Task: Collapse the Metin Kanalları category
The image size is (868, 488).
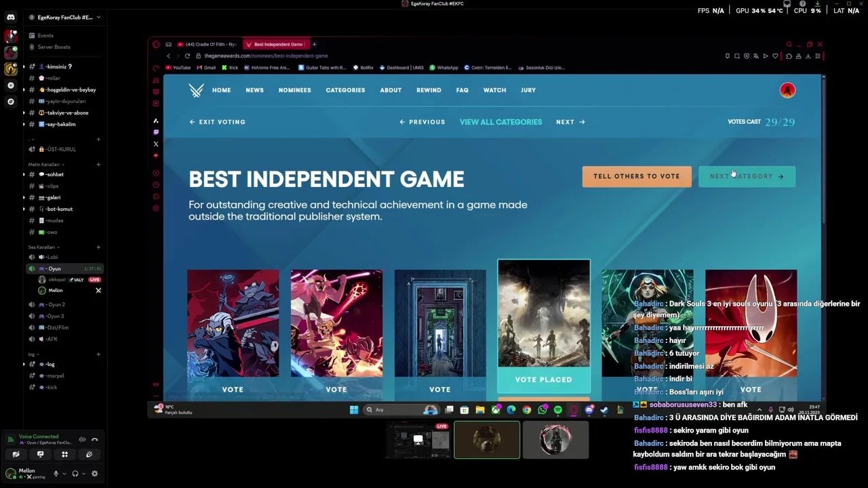Action: (x=45, y=164)
